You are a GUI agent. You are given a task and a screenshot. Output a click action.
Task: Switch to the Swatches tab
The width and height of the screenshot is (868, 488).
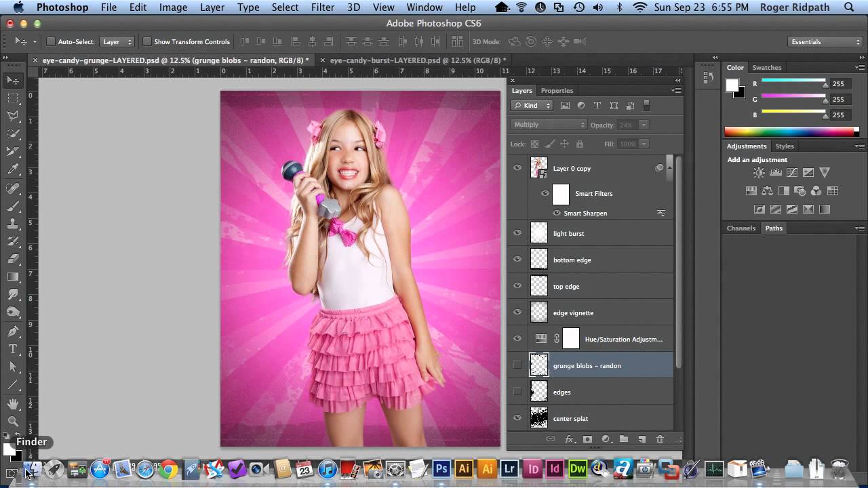coord(767,67)
